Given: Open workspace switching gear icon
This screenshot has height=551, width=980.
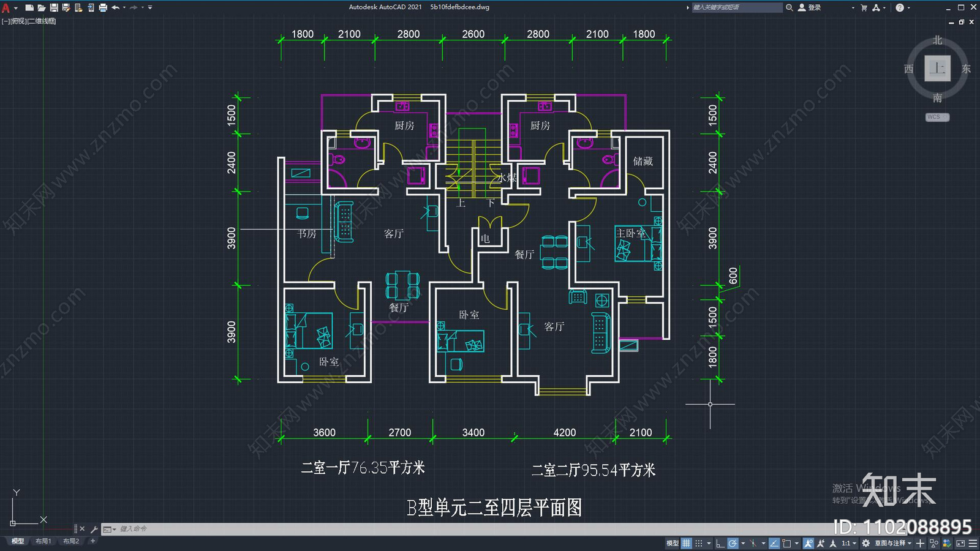Looking at the screenshot, I should pos(865,543).
